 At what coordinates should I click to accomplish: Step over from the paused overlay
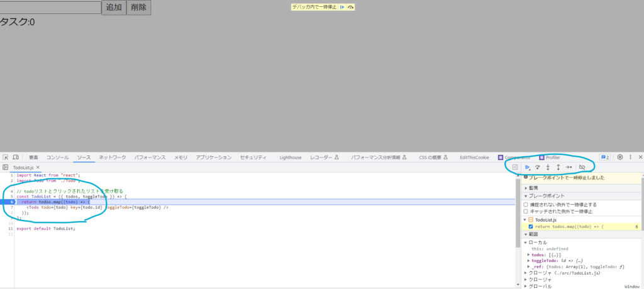[x=350, y=7]
